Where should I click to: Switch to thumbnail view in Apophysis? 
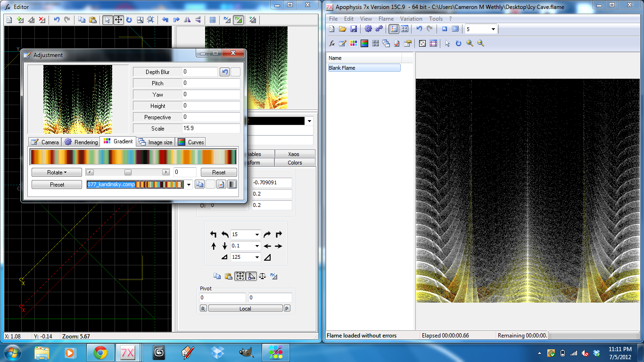[x=405, y=29]
